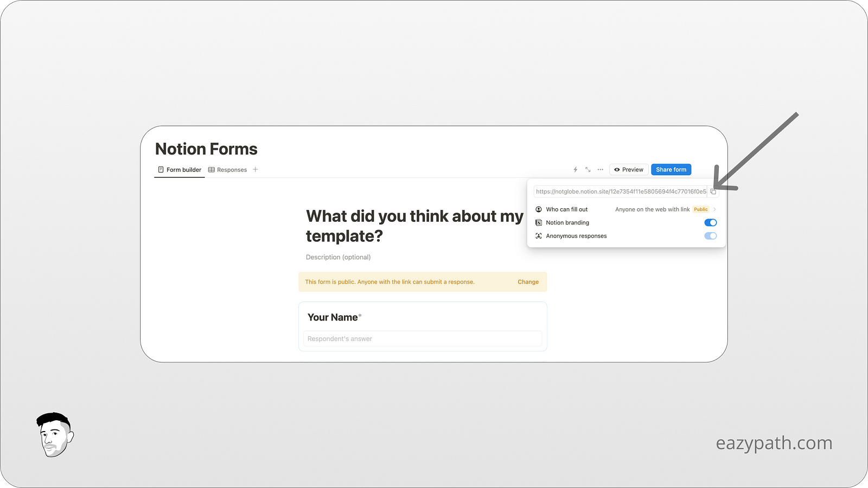This screenshot has width=868, height=488.
Task: Click the copy link icon in URL field
Action: pyautogui.click(x=713, y=191)
